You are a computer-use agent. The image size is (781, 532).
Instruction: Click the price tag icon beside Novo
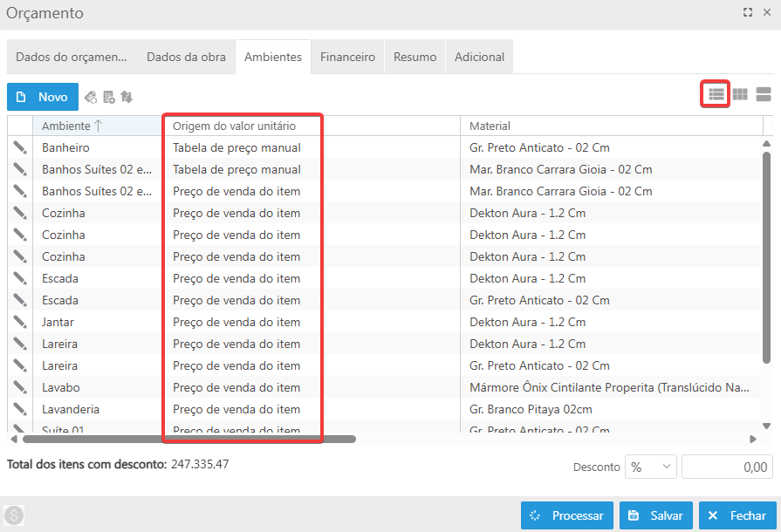(x=91, y=98)
